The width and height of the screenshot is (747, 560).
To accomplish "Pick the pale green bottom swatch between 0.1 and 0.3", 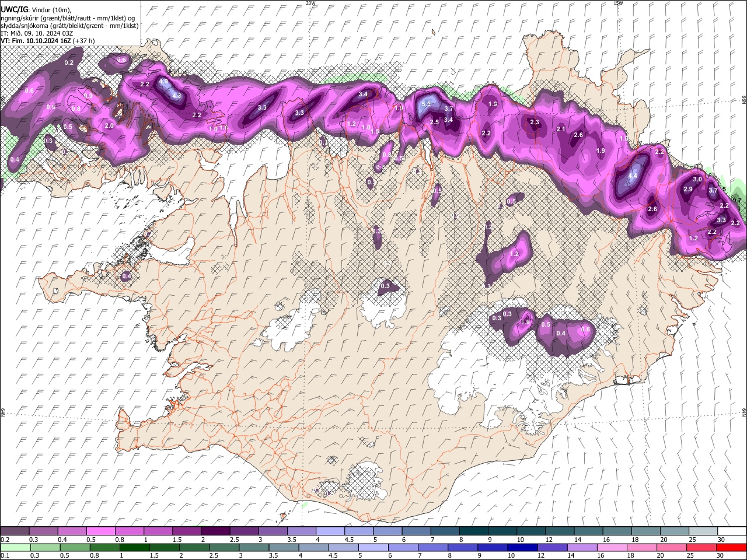I will click(15, 547).
